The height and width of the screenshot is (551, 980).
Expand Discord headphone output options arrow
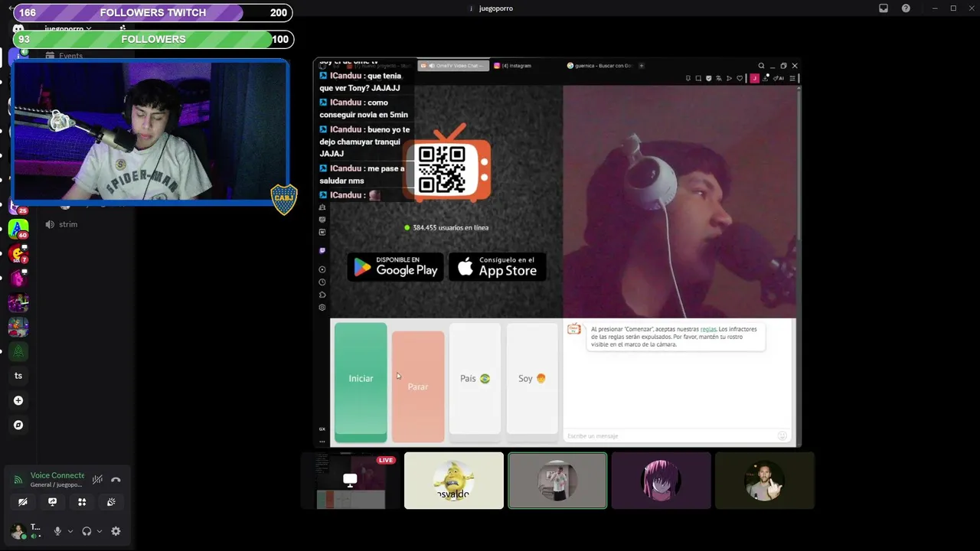[x=100, y=531]
